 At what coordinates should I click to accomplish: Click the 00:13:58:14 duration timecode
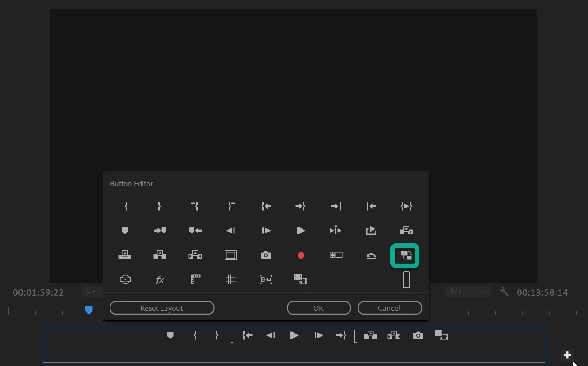coord(542,292)
